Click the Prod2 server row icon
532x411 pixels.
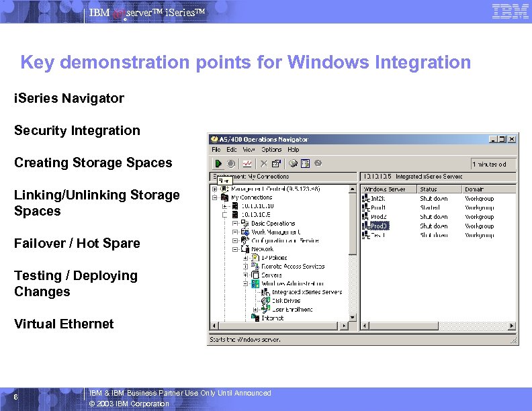365,216
